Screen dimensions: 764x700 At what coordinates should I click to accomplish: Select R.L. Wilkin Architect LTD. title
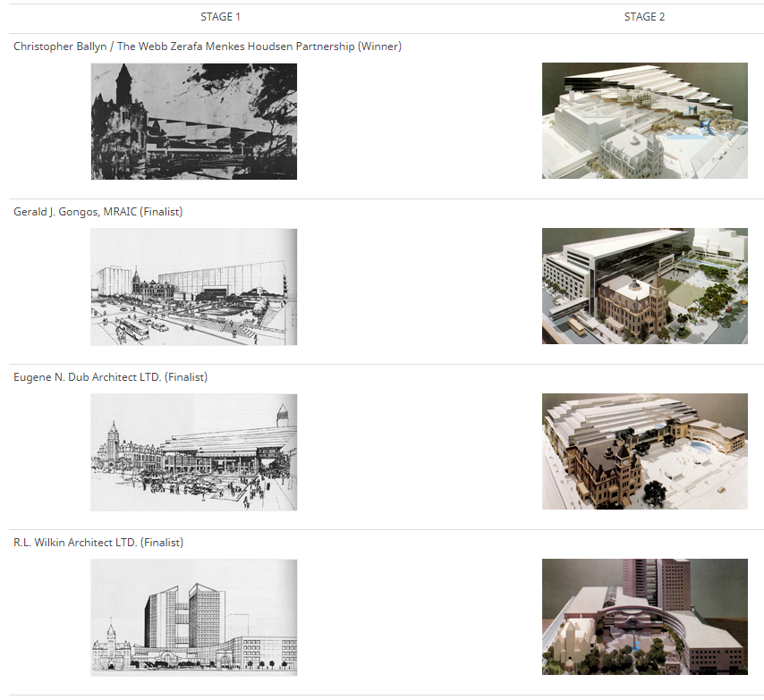(x=75, y=543)
